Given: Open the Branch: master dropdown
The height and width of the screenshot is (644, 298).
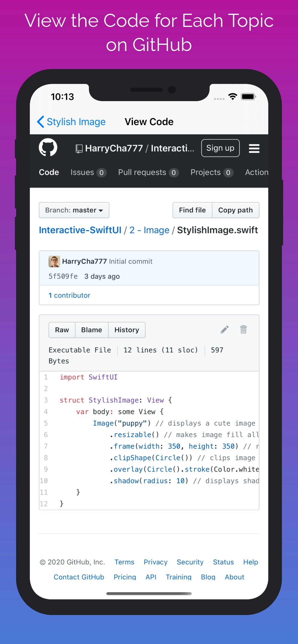Looking at the screenshot, I should (74, 210).
